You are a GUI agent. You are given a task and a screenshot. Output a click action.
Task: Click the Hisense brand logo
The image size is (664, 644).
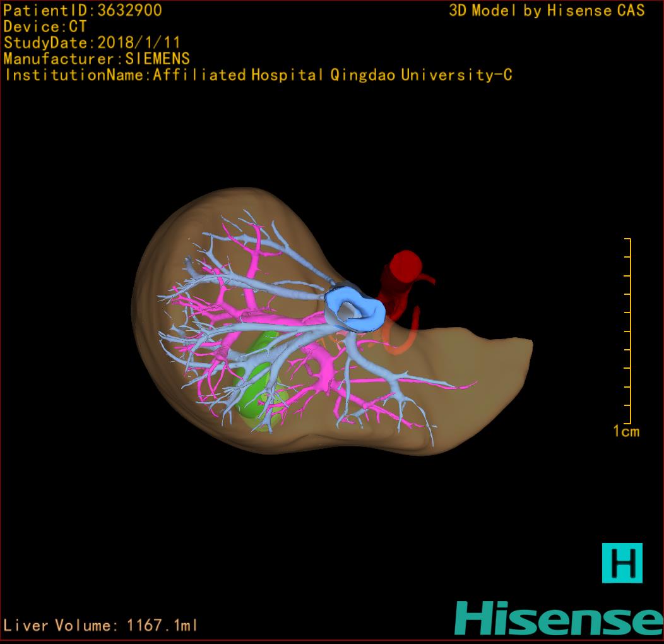[558, 617]
